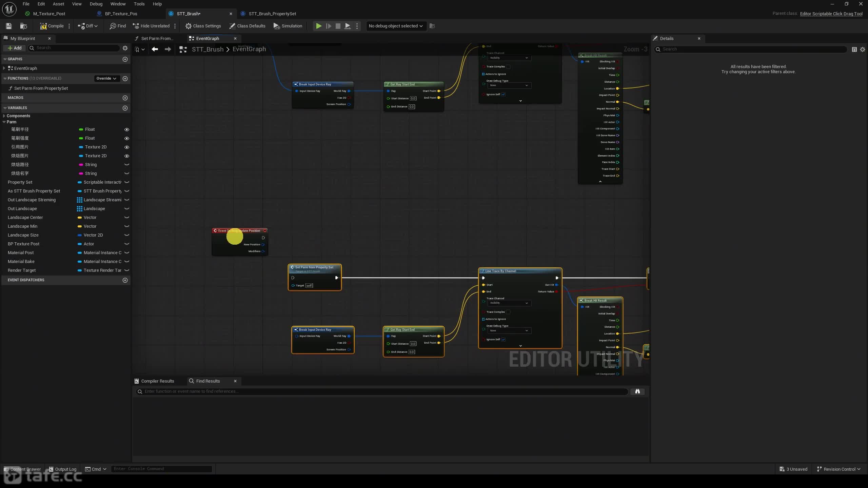The width and height of the screenshot is (868, 488).
Task: Switch to the STT_Brush_PropertySet tab
Action: click(x=272, y=14)
